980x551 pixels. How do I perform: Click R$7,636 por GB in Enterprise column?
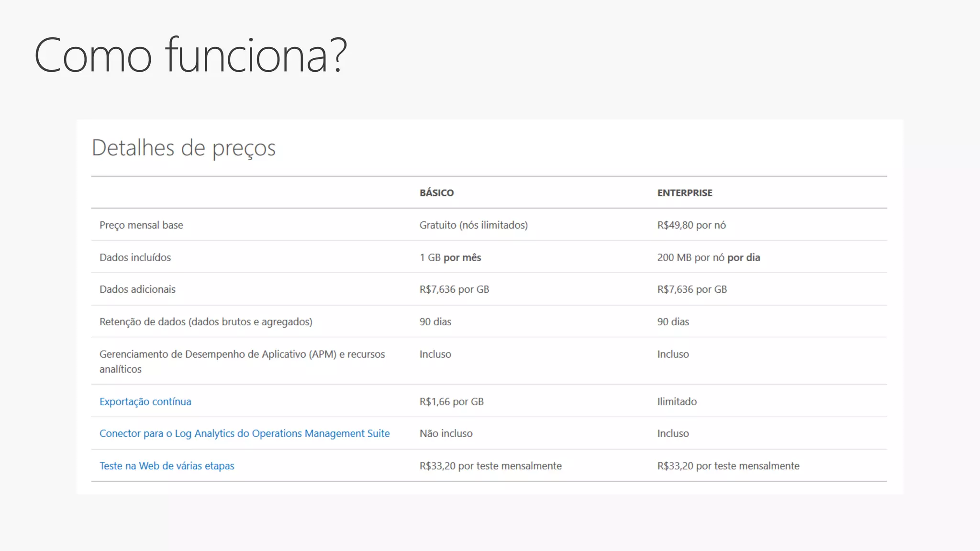[692, 289]
